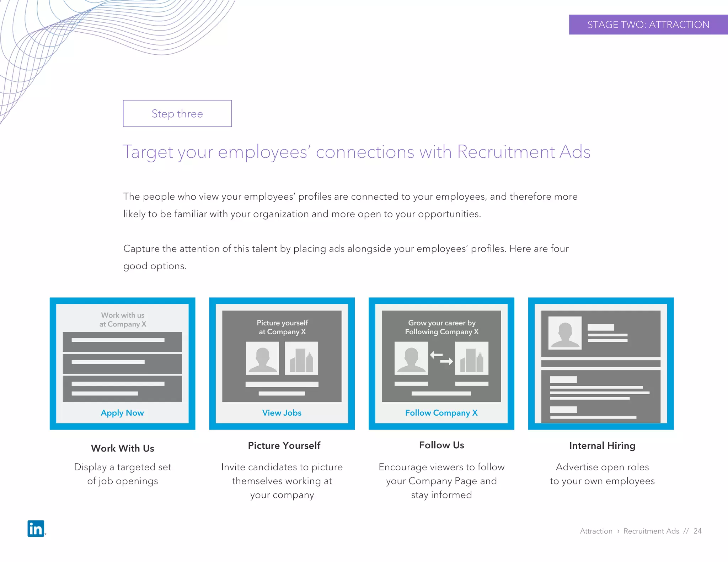This screenshot has width=728, height=562.
Task: Click 'Picture yourself at Company X' ad header
Action: click(282, 327)
